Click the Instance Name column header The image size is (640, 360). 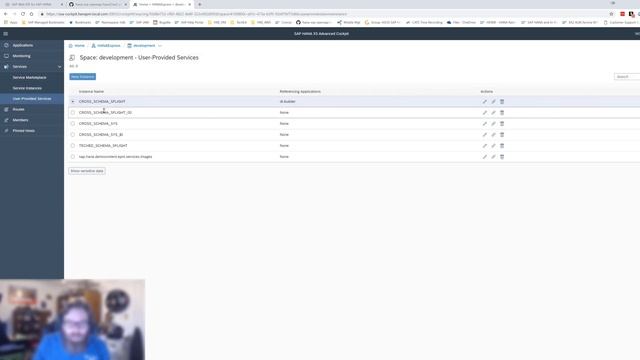click(91, 92)
